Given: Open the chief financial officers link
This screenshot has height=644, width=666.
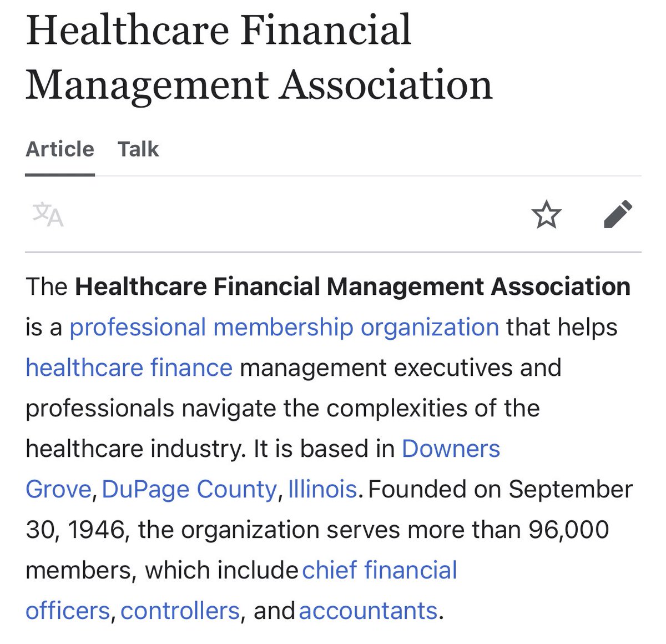Looking at the screenshot, I should tap(380, 571).
